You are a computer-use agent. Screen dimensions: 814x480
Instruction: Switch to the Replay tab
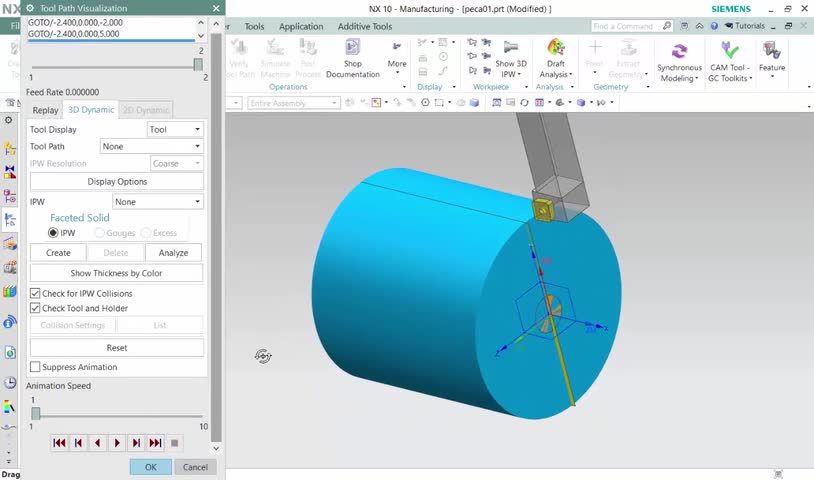click(x=45, y=110)
